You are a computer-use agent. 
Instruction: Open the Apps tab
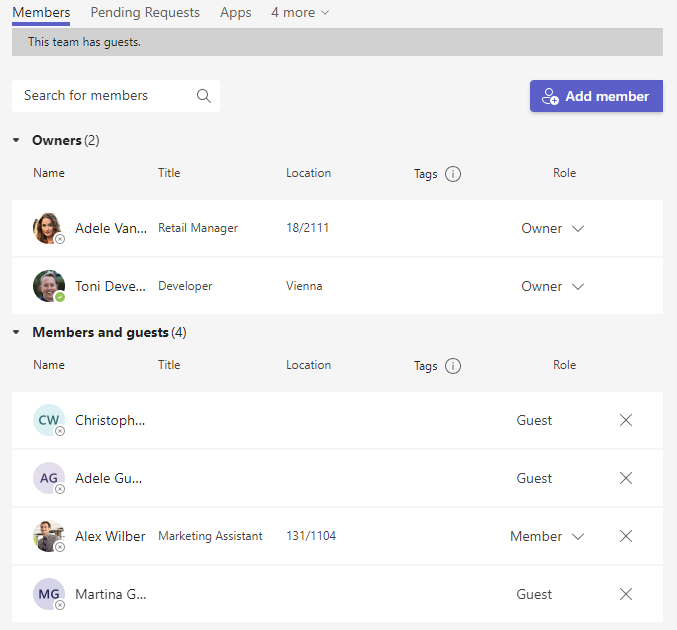coord(235,13)
